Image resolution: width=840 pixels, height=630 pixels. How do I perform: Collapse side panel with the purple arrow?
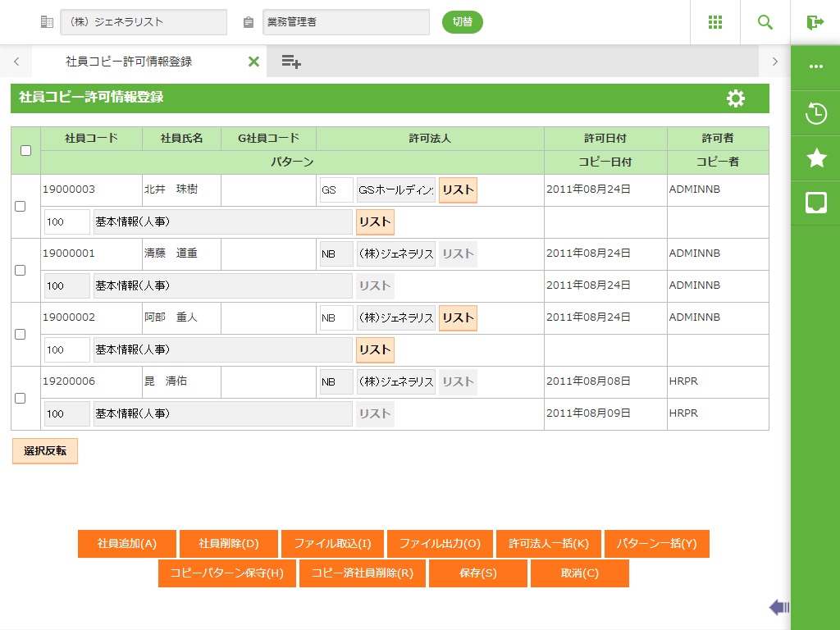[x=778, y=607]
